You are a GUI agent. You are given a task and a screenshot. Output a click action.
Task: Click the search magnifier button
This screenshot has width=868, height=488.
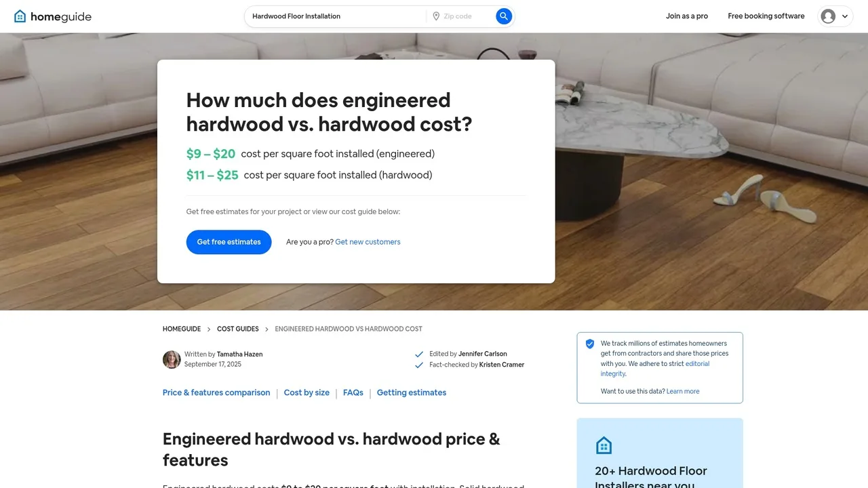[x=503, y=16]
